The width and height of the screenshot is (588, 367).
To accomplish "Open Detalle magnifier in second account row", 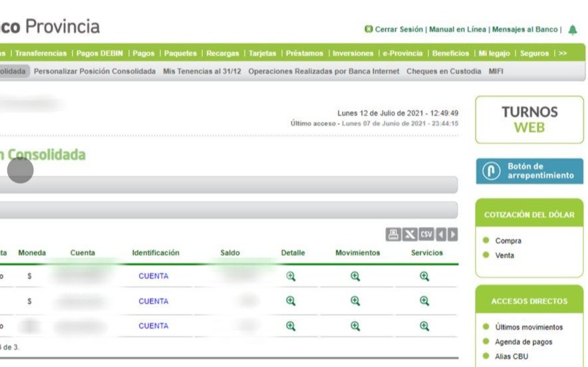I will click(291, 301).
